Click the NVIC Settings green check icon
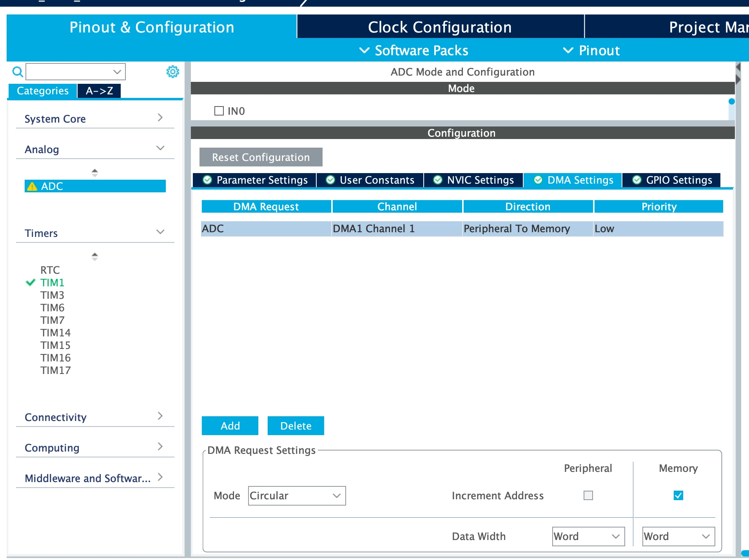Viewport: 749px width, 560px height. (438, 180)
